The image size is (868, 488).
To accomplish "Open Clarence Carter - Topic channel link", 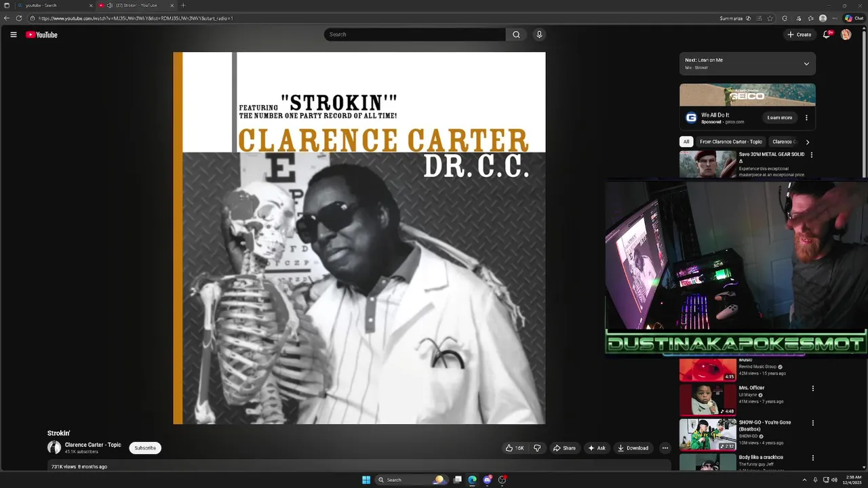I will (93, 445).
